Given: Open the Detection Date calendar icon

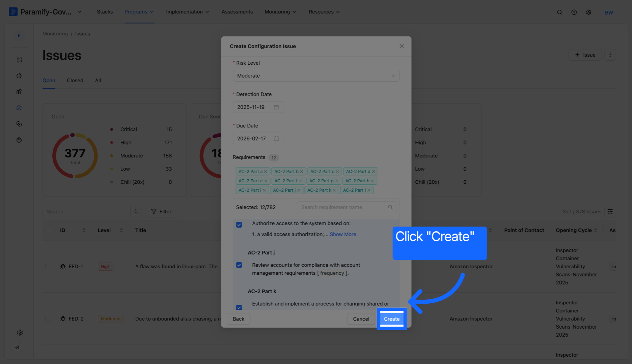Looking at the screenshot, I should 276,107.
